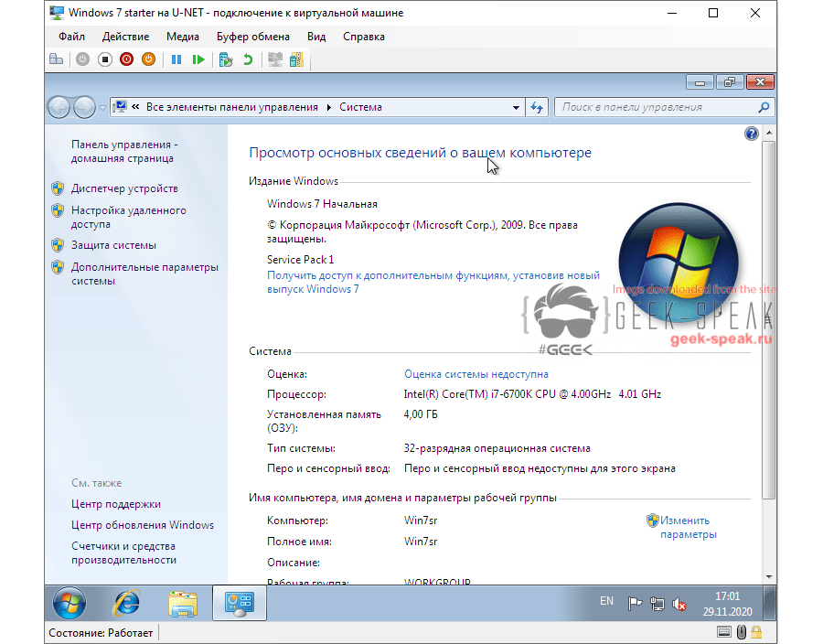
Task: Click the Show desktop strip at taskbar end
Action: 769,604
